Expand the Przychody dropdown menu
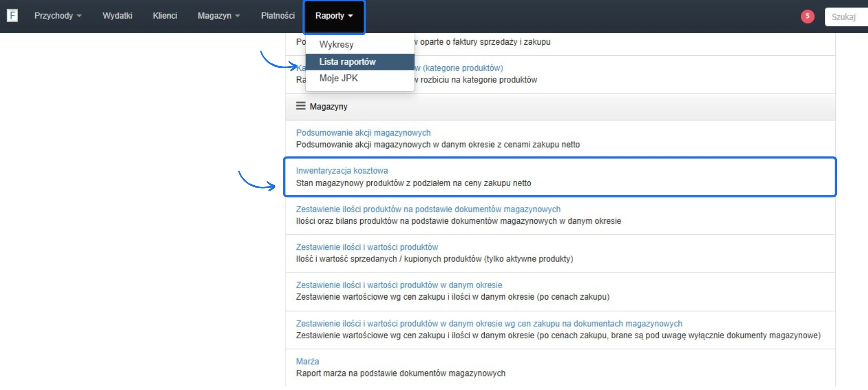 coord(58,16)
